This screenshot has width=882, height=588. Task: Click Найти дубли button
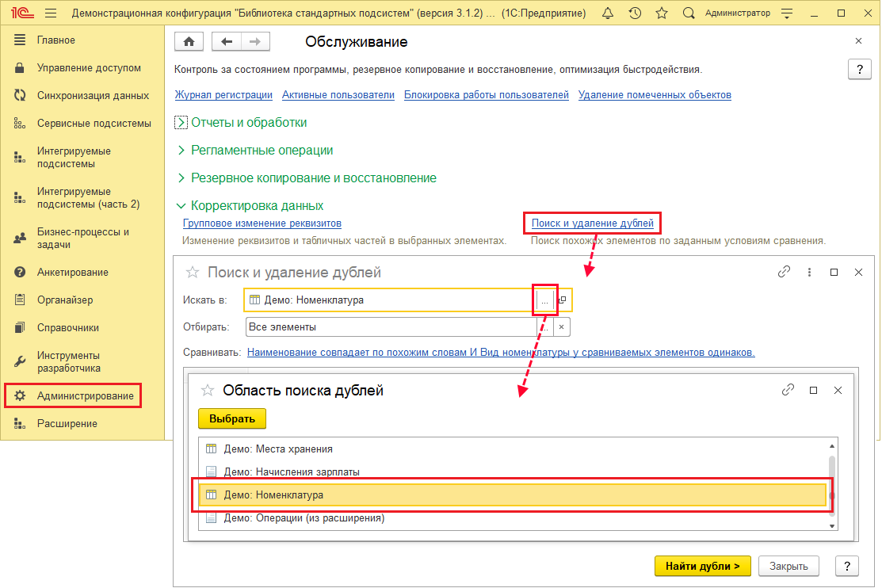click(x=703, y=566)
